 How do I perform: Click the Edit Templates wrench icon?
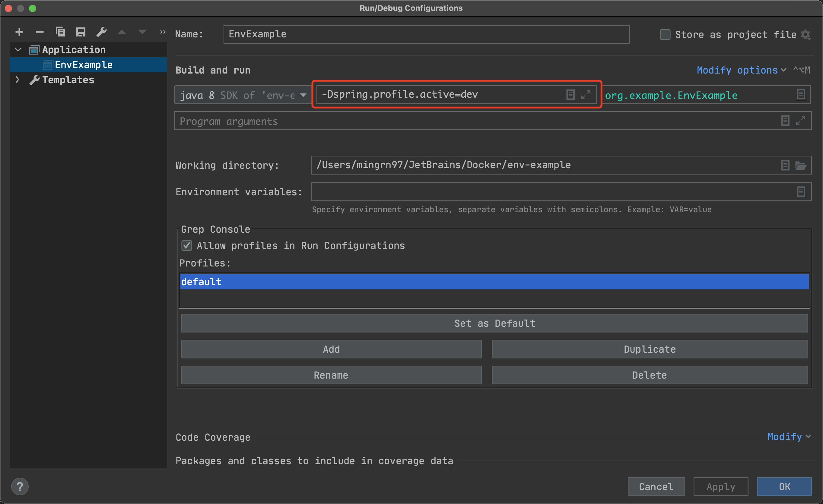(102, 32)
